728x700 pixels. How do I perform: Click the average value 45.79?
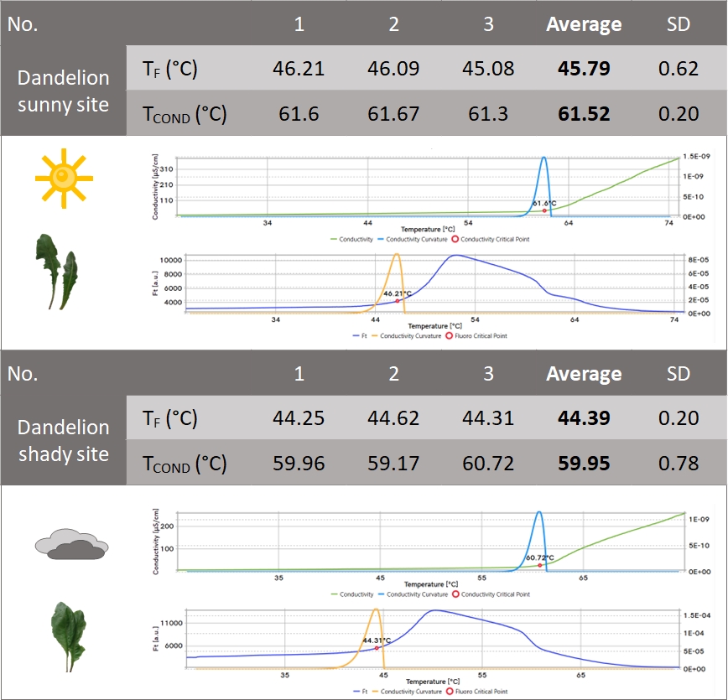tap(584, 68)
